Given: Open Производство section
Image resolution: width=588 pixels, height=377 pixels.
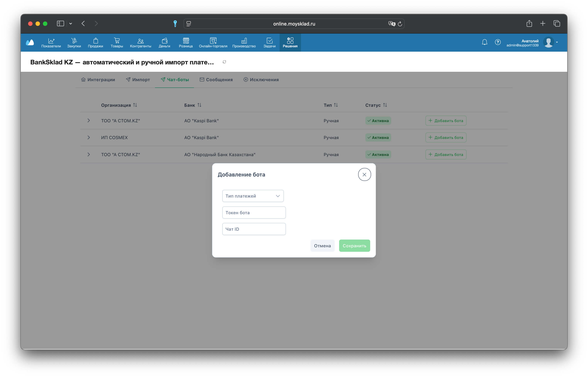Looking at the screenshot, I should [x=244, y=43].
